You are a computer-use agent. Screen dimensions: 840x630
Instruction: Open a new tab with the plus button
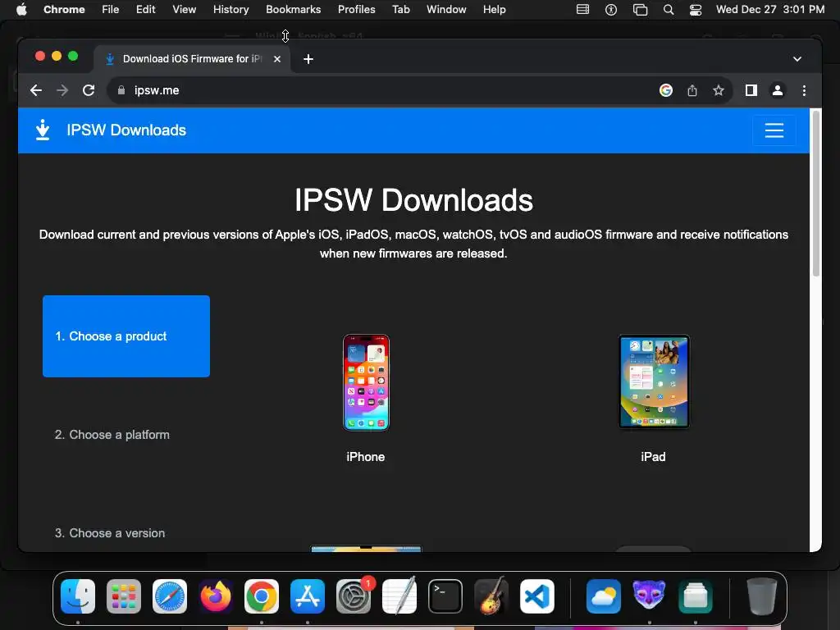[308, 59]
